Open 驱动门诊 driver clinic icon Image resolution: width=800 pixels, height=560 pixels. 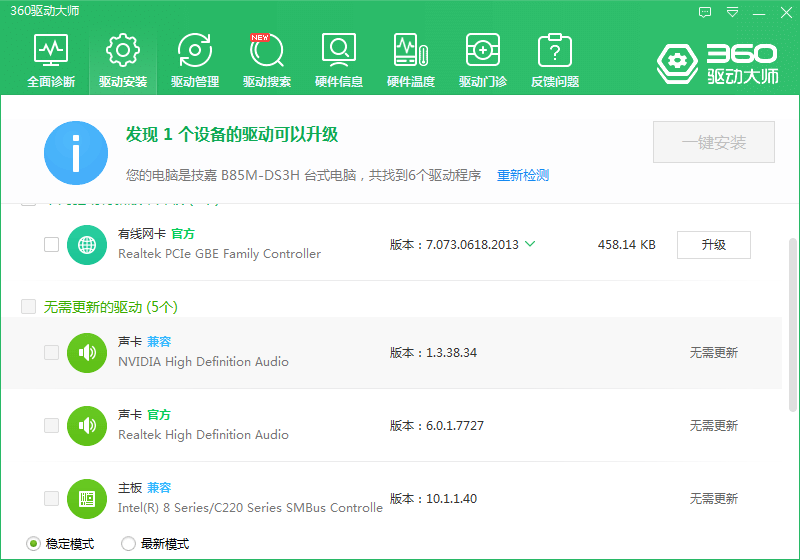[483, 60]
